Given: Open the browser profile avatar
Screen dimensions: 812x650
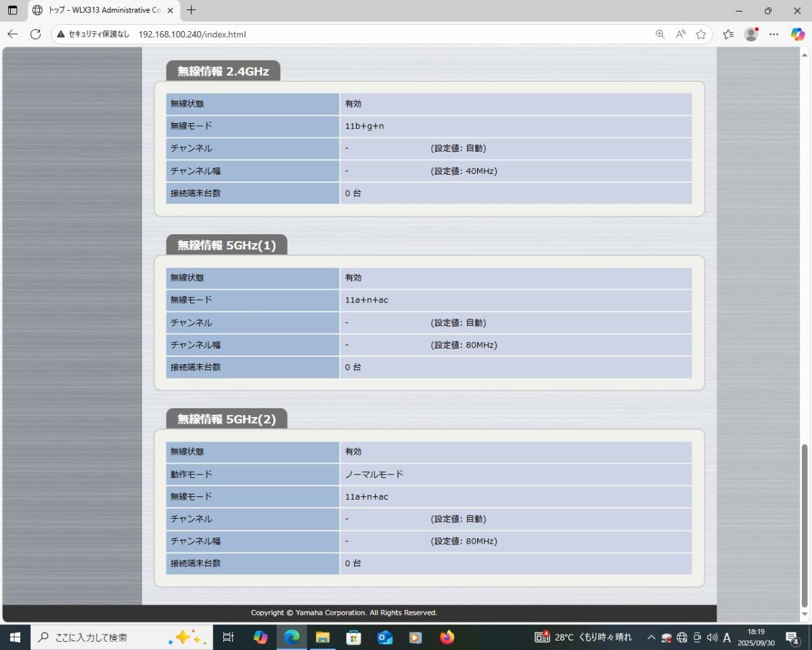Looking at the screenshot, I should pos(751,34).
